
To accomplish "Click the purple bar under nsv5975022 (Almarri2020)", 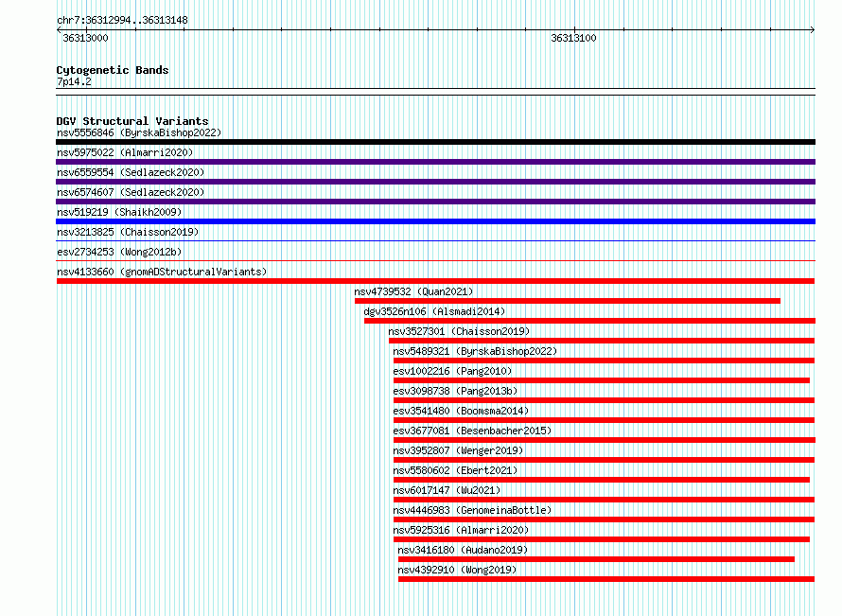I will 435,162.
